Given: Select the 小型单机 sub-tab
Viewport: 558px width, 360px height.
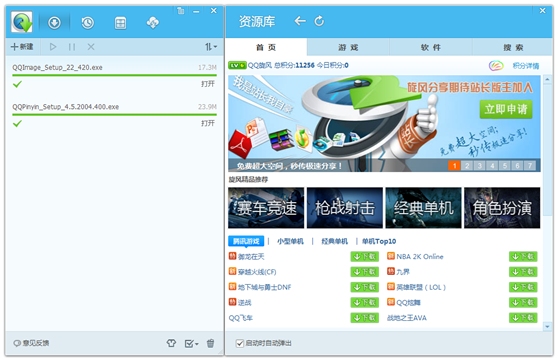Looking at the screenshot, I should [x=290, y=241].
